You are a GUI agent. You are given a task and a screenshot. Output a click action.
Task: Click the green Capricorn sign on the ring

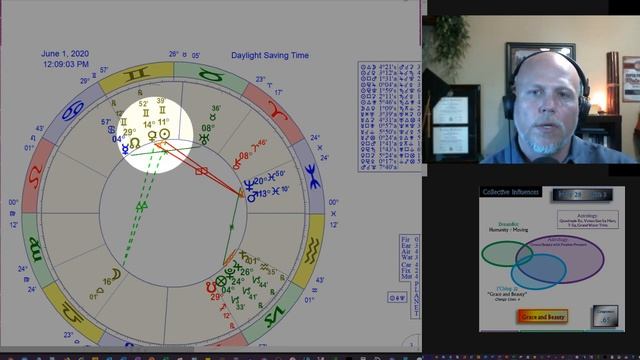pos(274,317)
